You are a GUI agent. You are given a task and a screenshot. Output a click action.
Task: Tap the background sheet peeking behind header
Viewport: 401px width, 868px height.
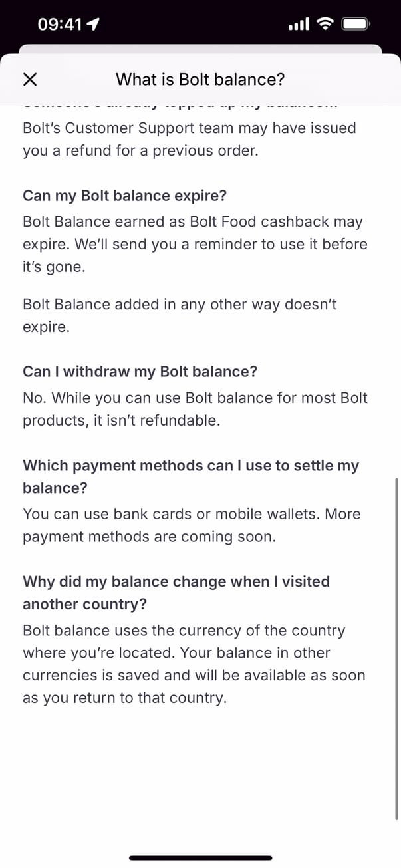click(200, 49)
